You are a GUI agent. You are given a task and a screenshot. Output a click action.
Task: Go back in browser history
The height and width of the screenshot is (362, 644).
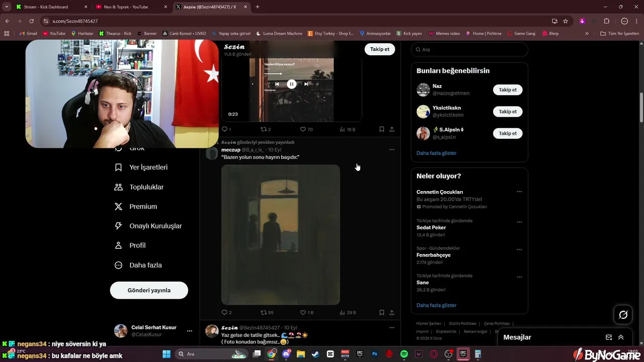coord(8,21)
